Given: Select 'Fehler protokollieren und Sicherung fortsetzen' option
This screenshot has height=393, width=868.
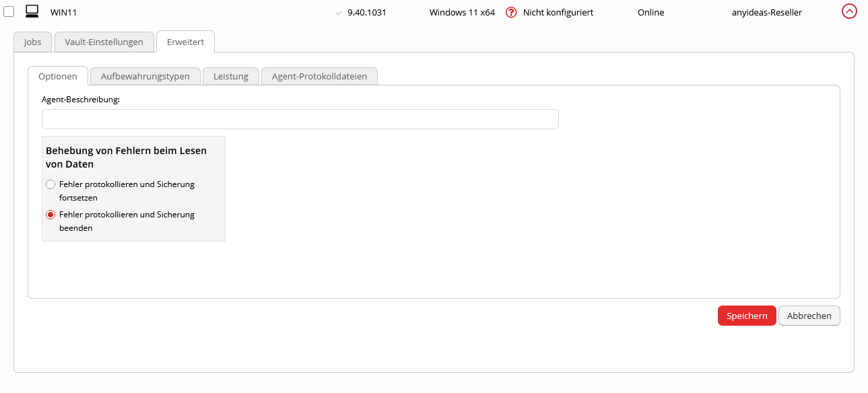Looking at the screenshot, I should 51,184.
